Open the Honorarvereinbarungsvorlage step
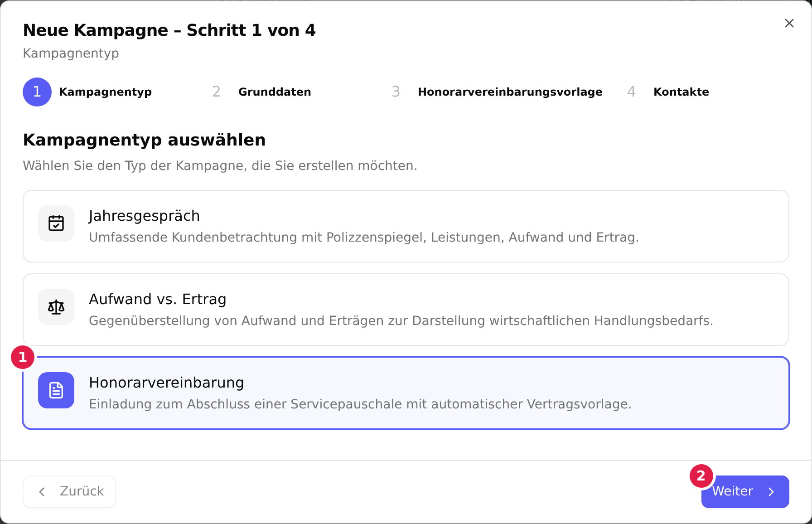Viewport: 812px width, 524px height. 510,92
